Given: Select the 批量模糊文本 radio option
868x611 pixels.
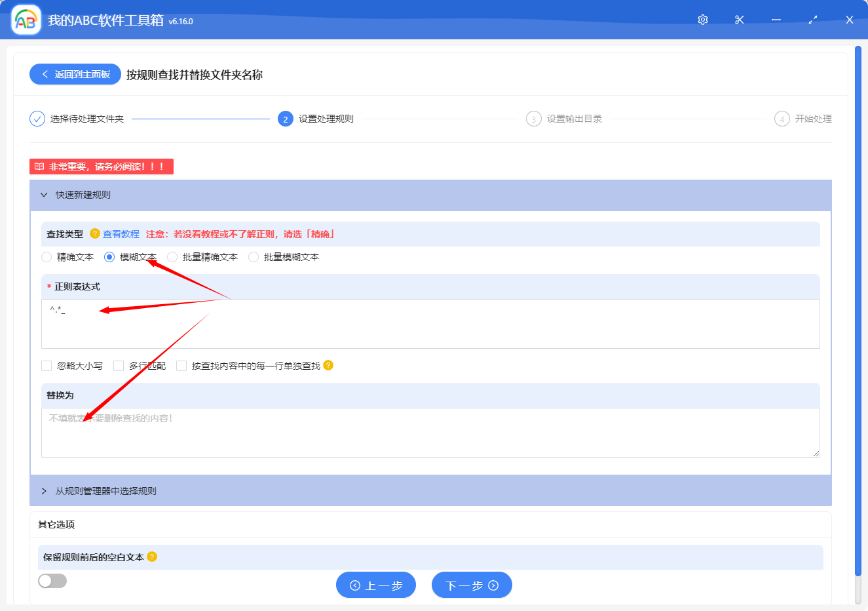Looking at the screenshot, I should coord(253,257).
